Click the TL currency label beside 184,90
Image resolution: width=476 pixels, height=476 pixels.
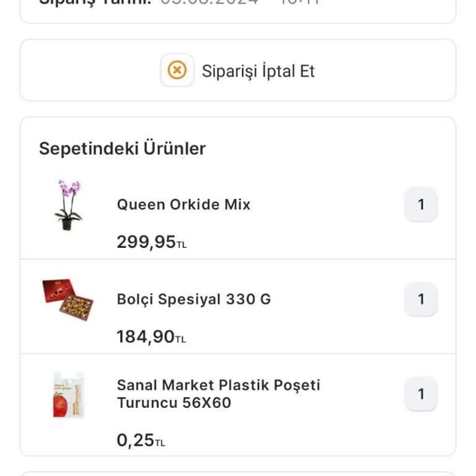[x=180, y=340]
